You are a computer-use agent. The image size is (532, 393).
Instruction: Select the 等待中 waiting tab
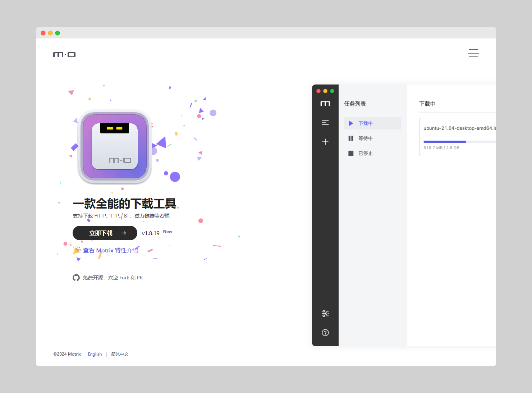(365, 138)
